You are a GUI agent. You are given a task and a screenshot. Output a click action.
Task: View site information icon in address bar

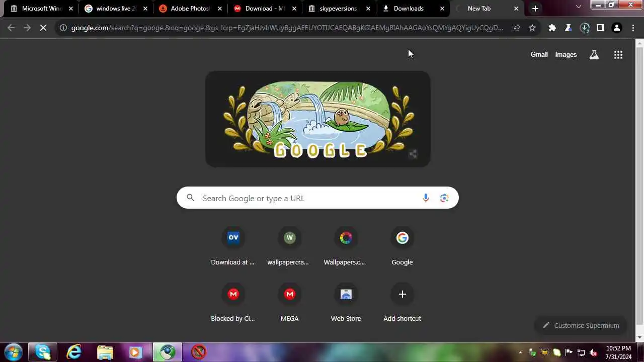(x=63, y=28)
